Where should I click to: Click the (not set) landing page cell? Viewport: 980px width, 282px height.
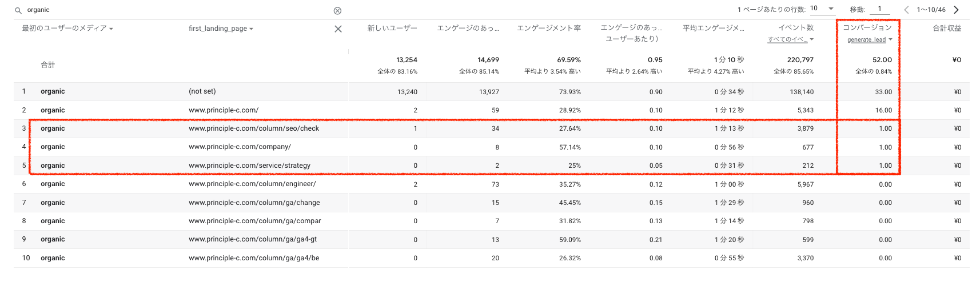(x=202, y=91)
